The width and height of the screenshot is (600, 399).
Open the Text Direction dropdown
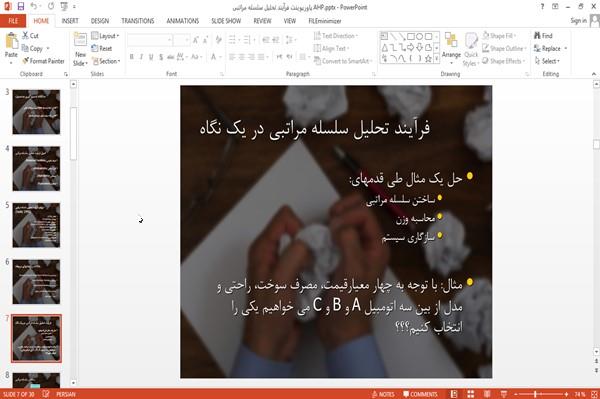coord(336,36)
